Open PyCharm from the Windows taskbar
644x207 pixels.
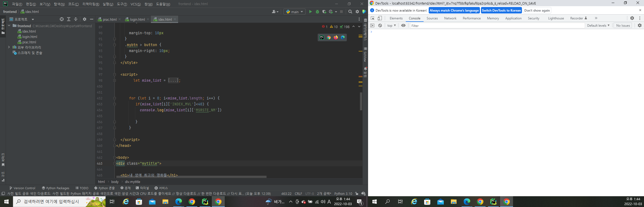coord(205,202)
